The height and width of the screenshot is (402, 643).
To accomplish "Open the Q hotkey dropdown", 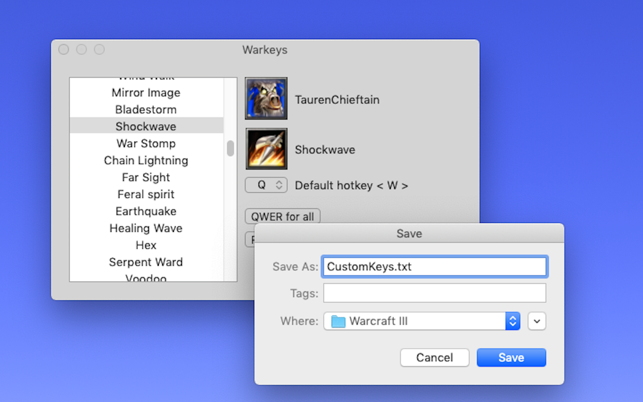I will pos(266,185).
